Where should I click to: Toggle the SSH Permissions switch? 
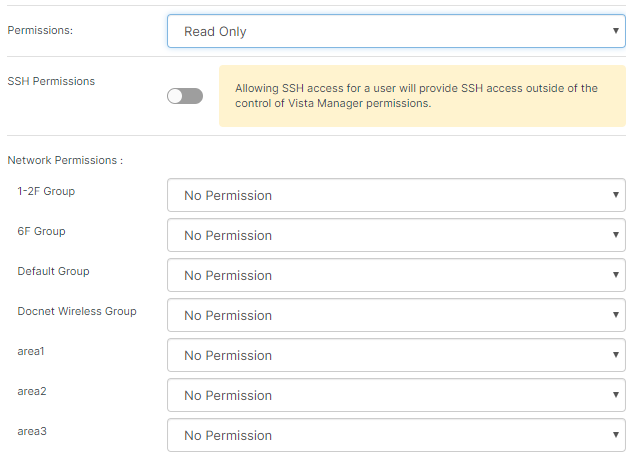tap(185, 96)
